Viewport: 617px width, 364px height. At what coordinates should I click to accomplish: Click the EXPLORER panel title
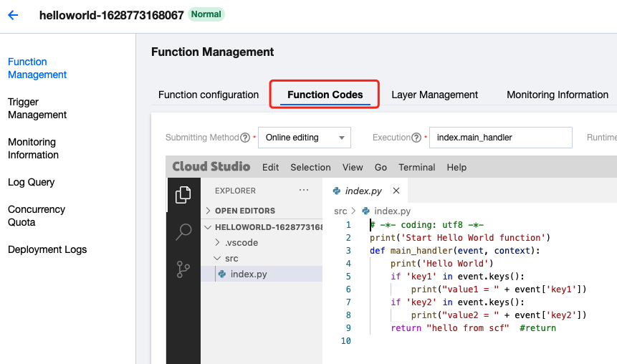235,191
